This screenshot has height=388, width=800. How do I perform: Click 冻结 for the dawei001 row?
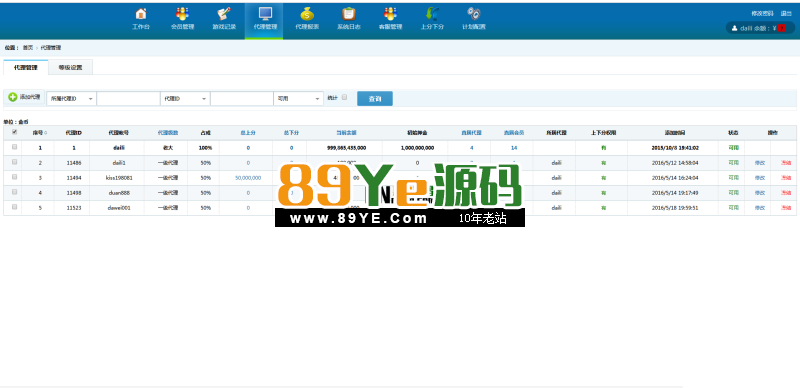pyautogui.click(x=786, y=208)
